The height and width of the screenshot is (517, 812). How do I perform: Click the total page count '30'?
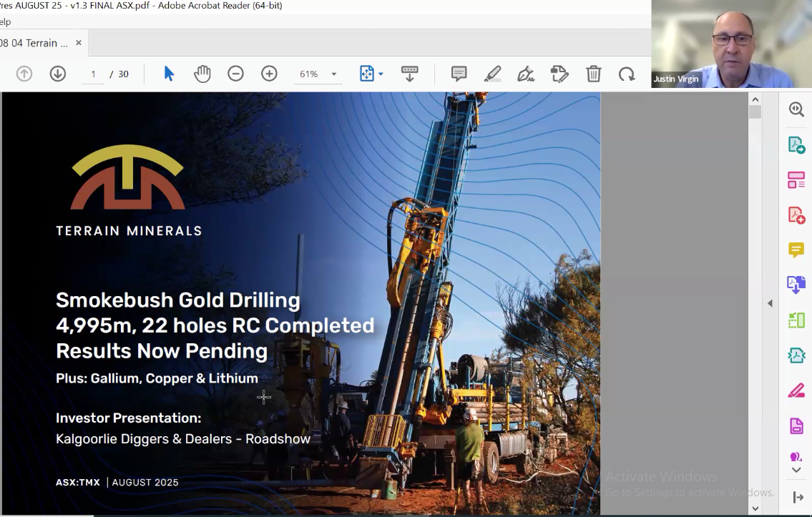(x=123, y=74)
